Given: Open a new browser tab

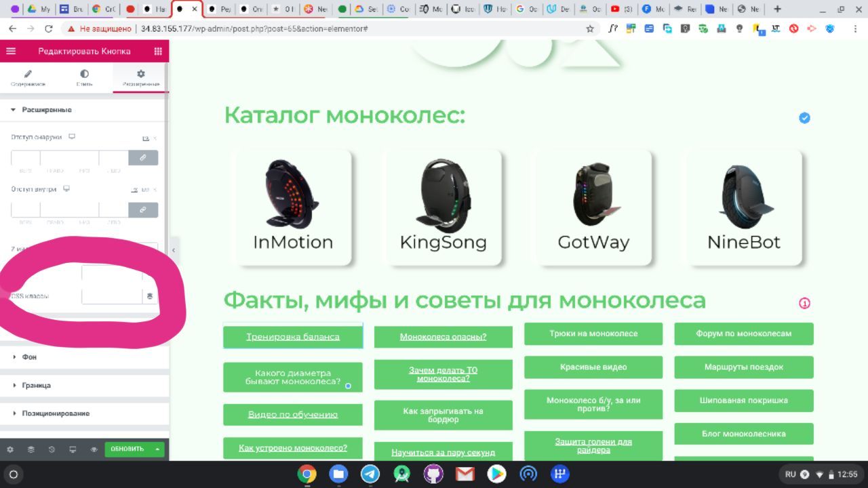Looking at the screenshot, I should [777, 9].
